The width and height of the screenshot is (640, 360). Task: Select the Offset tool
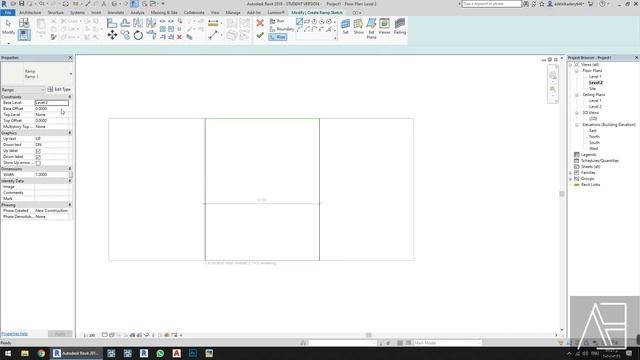[x=125, y=23]
